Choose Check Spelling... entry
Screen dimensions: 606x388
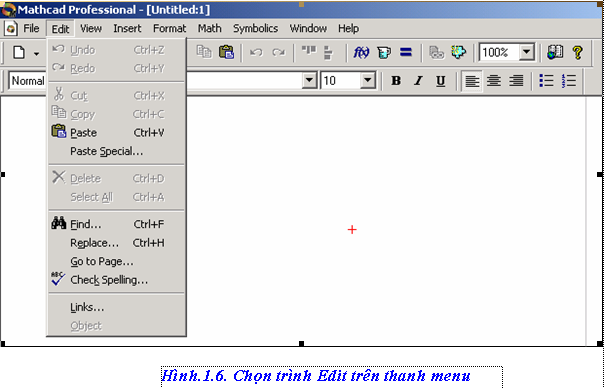click(x=116, y=280)
